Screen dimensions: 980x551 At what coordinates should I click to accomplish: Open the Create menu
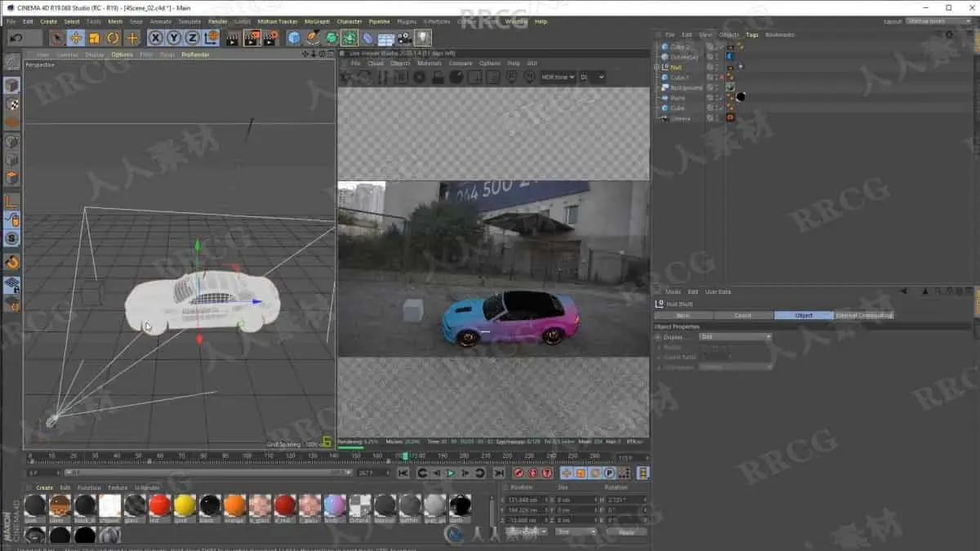pyautogui.click(x=49, y=21)
